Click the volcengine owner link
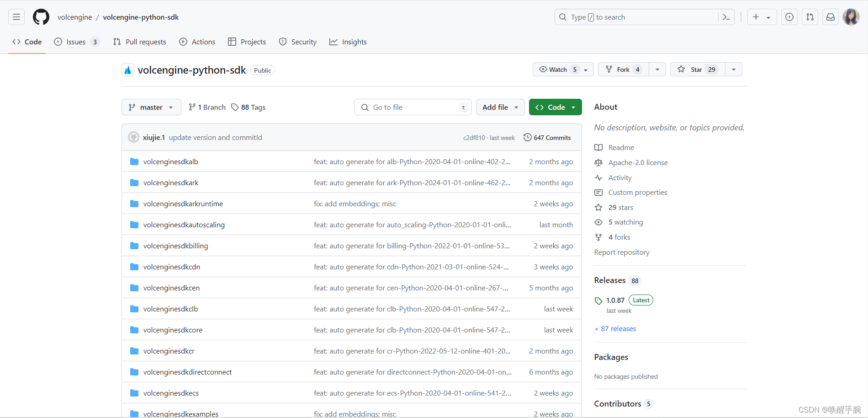The image size is (868, 418). click(74, 17)
